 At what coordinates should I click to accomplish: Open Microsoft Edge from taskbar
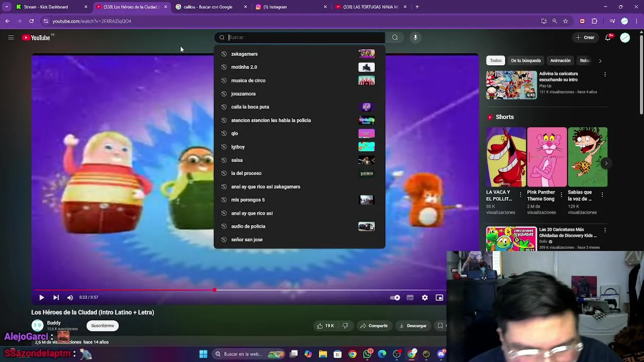pyautogui.click(x=382, y=354)
